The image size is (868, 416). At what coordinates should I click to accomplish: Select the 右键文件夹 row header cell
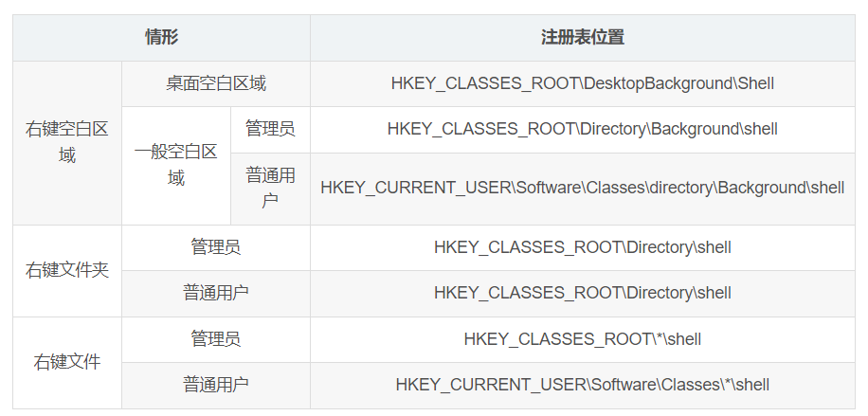click(x=66, y=270)
